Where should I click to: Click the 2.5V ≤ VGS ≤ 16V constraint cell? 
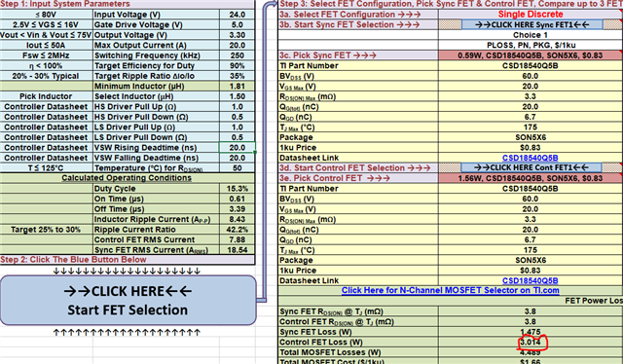pos(46,25)
